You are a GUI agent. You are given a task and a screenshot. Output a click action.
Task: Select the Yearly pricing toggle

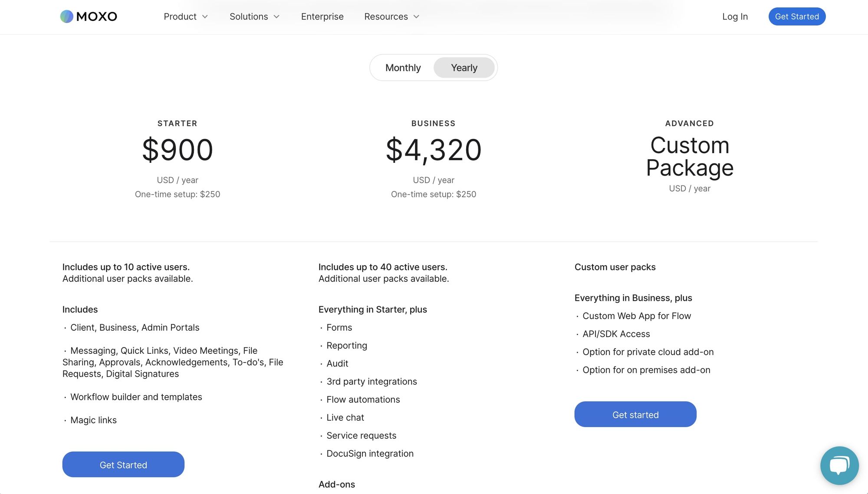click(464, 67)
